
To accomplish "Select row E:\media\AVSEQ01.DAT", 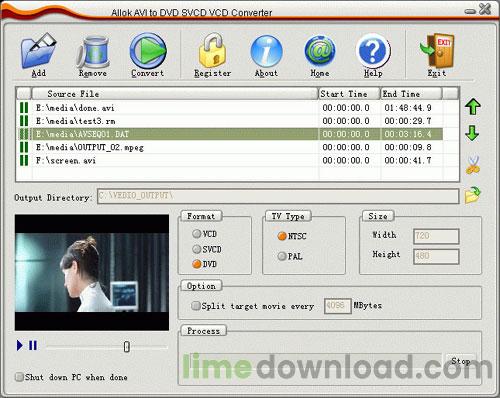I will coord(230,134).
